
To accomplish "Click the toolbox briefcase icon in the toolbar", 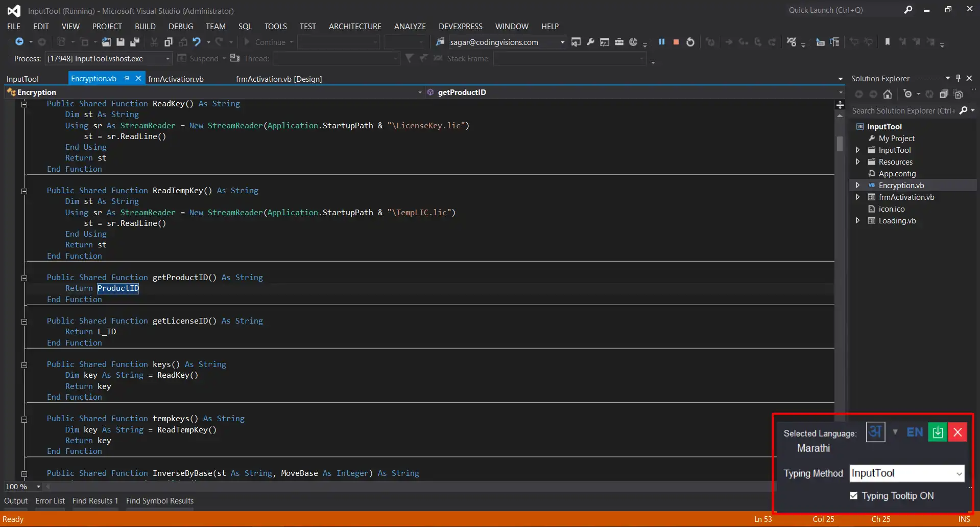I will coord(619,42).
